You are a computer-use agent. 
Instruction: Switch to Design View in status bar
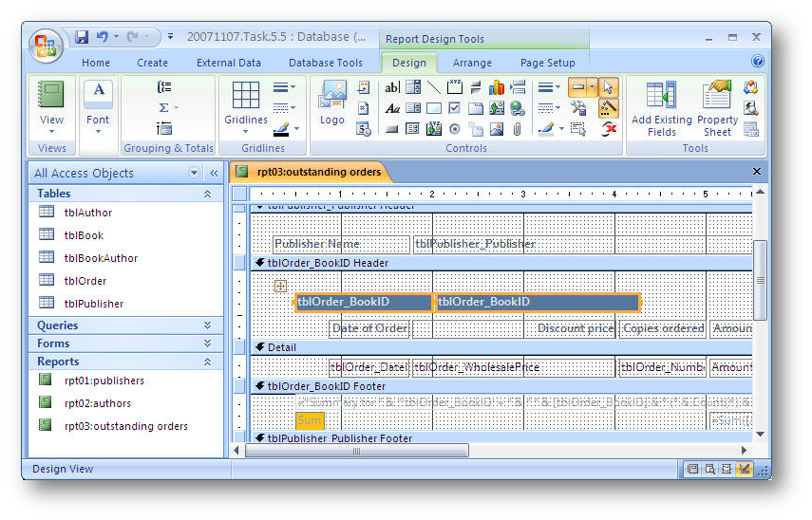[746, 469]
